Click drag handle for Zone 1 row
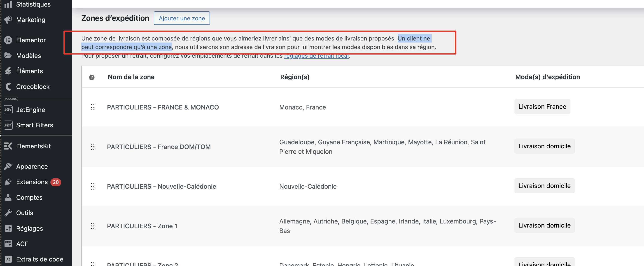This screenshot has width=644, height=266. (x=93, y=226)
